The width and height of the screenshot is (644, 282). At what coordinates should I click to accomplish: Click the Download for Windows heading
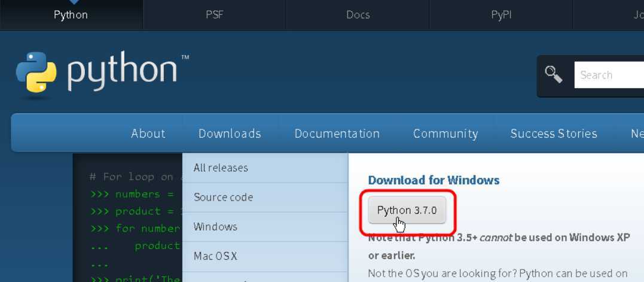pyautogui.click(x=434, y=180)
